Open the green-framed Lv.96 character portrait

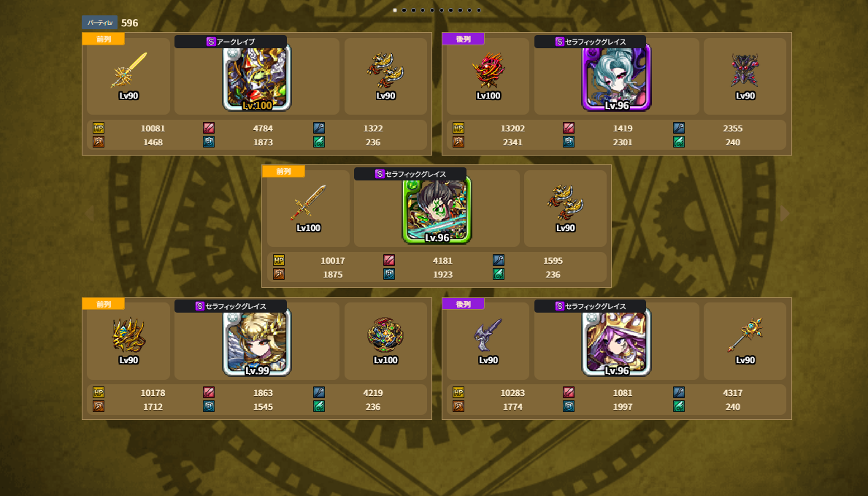coord(437,210)
